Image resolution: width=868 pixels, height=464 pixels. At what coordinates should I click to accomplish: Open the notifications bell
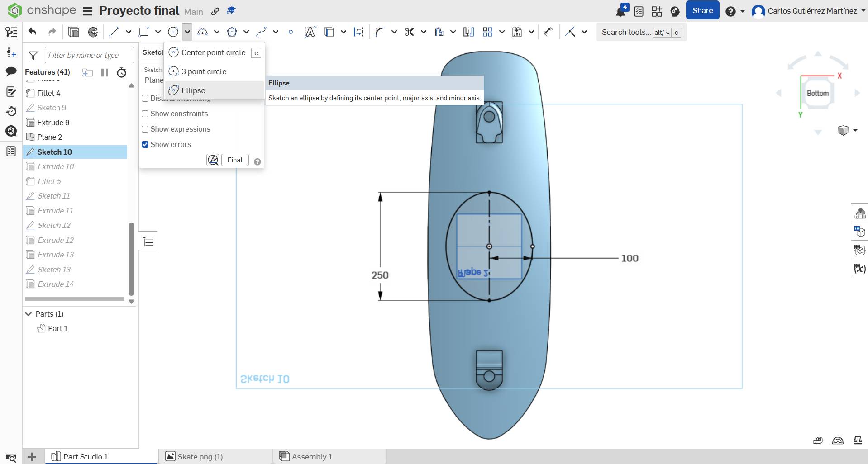pos(620,11)
